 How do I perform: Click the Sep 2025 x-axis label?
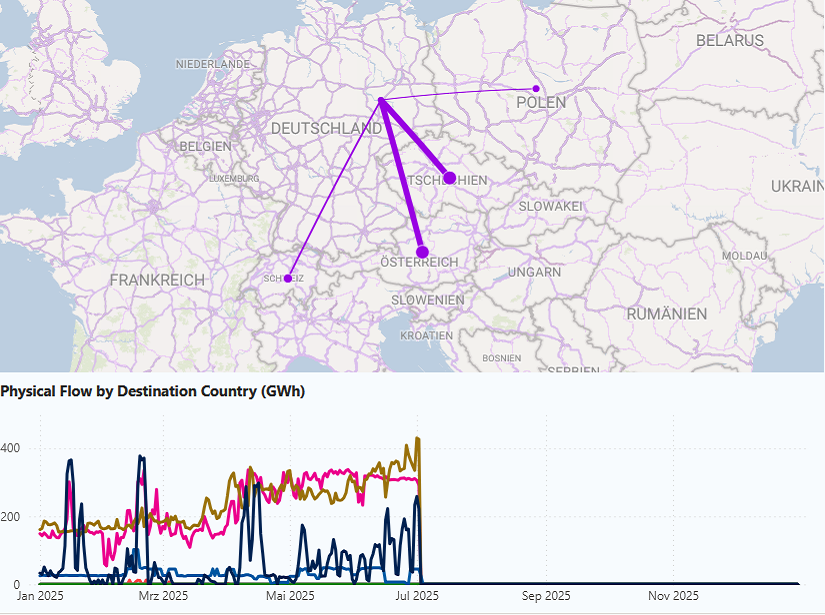point(545,597)
